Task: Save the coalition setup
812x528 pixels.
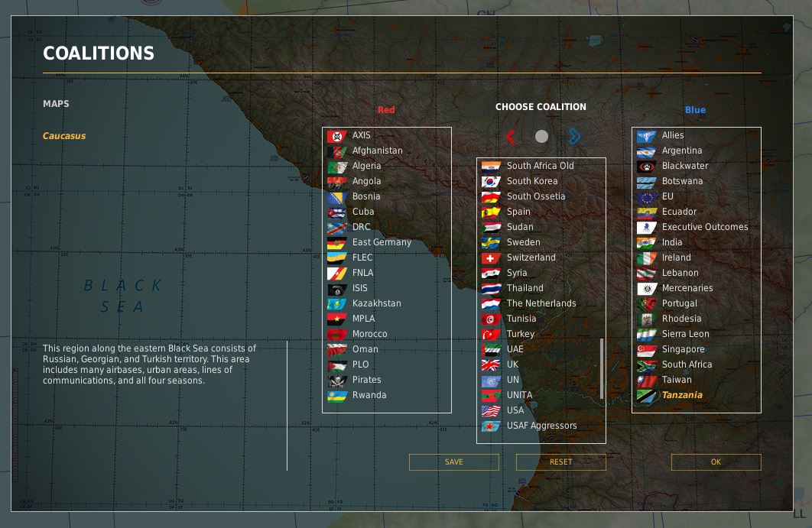Action: point(453,462)
